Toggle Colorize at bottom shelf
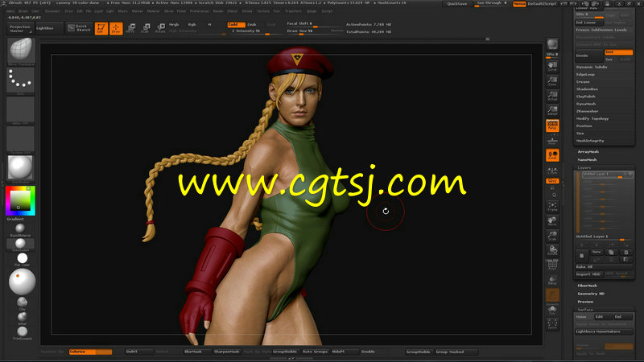644x362 pixels. pyautogui.click(x=90, y=352)
